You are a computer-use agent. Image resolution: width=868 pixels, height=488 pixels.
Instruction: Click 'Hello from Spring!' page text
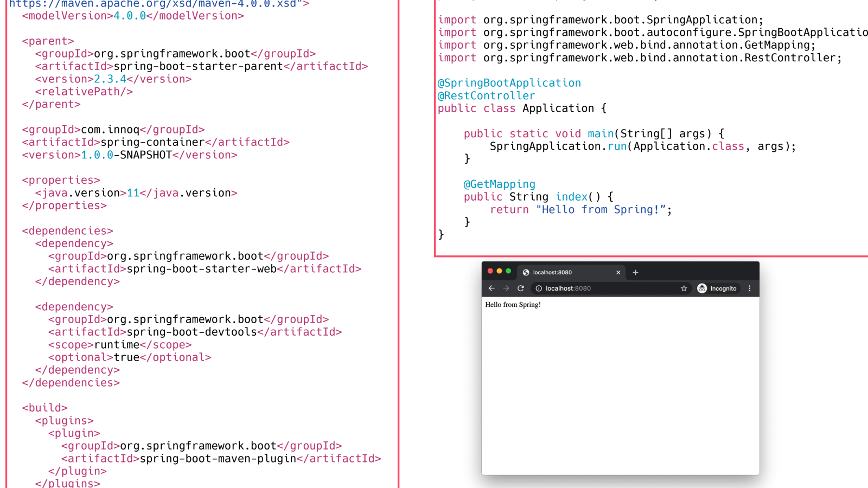(x=513, y=305)
